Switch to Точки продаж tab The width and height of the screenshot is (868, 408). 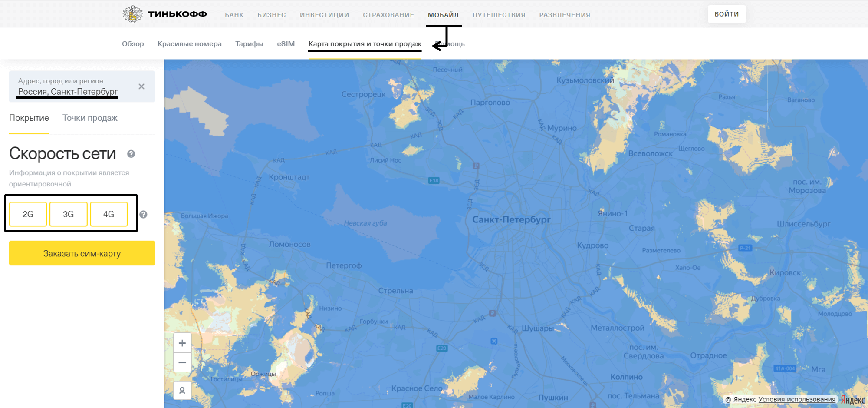90,118
